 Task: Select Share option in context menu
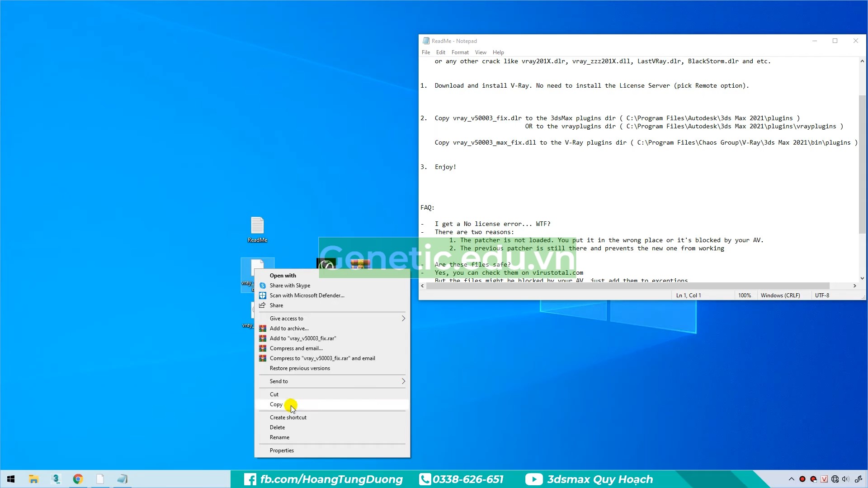(276, 305)
